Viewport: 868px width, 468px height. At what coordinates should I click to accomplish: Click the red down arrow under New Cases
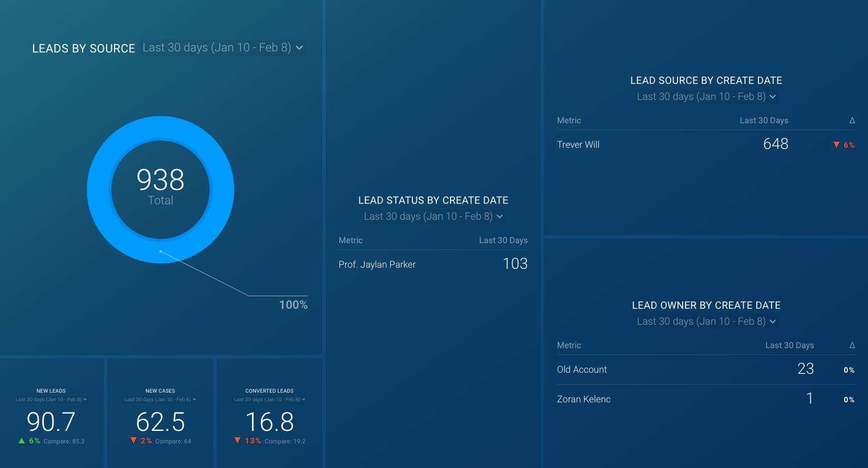pyautogui.click(x=133, y=441)
